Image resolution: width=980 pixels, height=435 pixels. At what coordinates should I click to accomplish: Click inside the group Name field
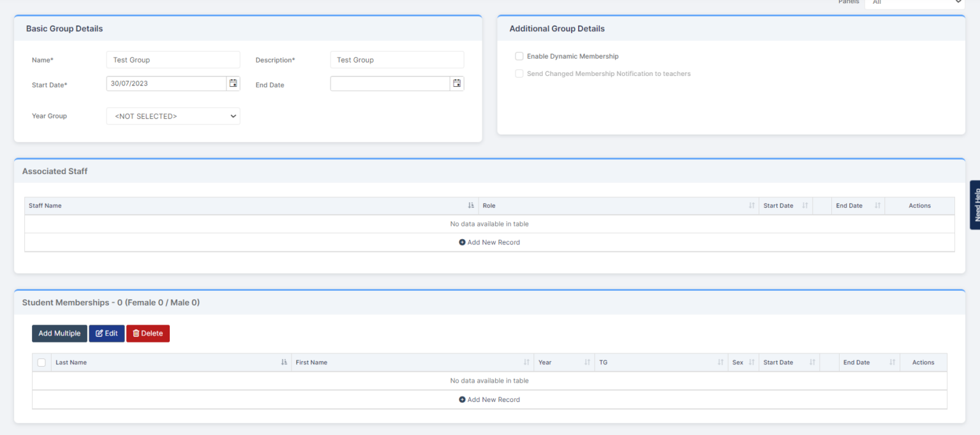tap(173, 59)
